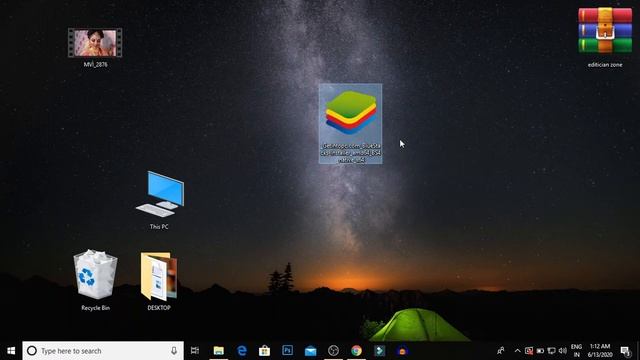The width and height of the screenshot is (640, 360).
Task: Open the OBS Studio taskbar icon
Action: (x=333, y=351)
